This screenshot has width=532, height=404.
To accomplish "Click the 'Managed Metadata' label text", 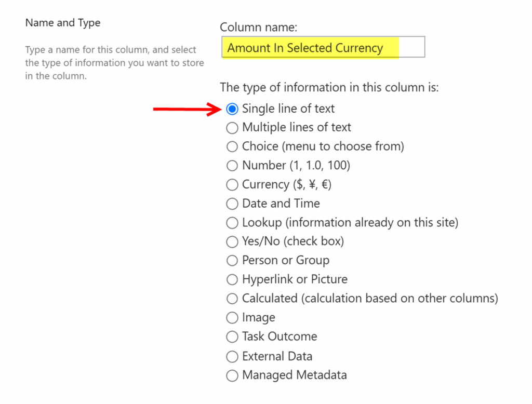I will [x=295, y=375].
